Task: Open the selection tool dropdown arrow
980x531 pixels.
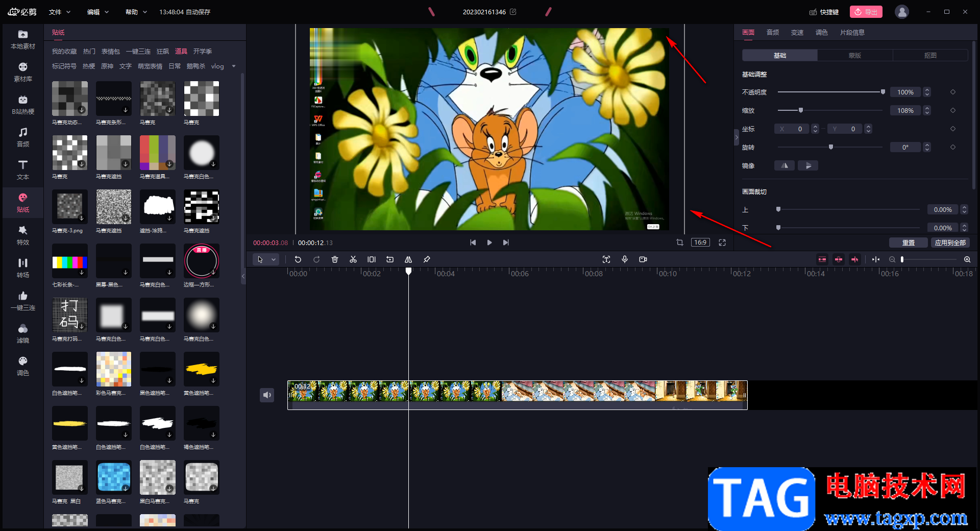Action: [x=274, y=259]
